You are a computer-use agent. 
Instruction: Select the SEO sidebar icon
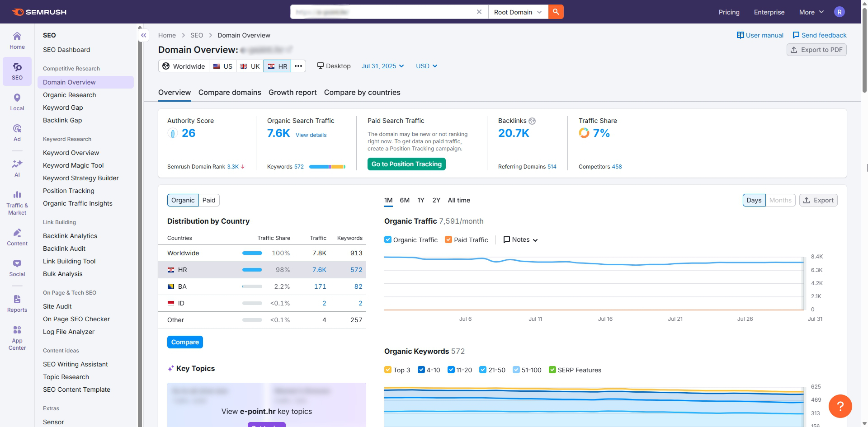(17, 71)
